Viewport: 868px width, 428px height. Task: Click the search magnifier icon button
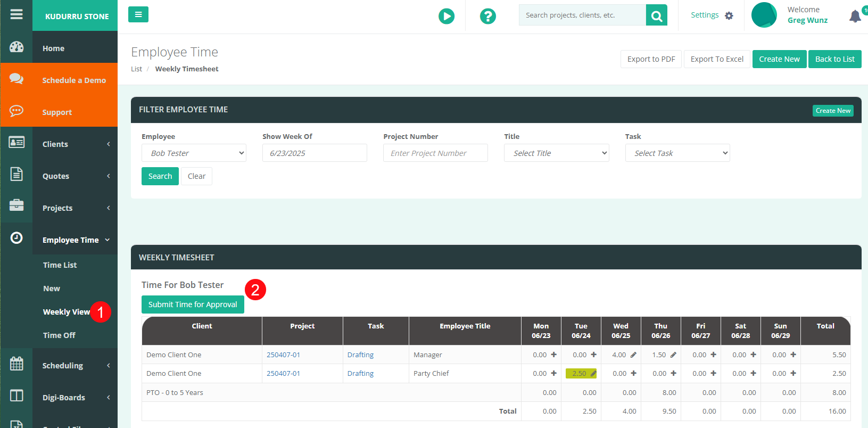click(x=657, y=15)
